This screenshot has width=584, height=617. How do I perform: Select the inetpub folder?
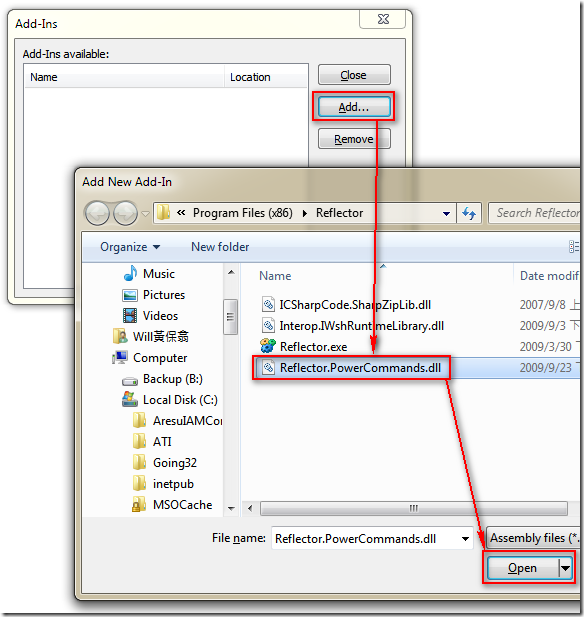[173, 484]
